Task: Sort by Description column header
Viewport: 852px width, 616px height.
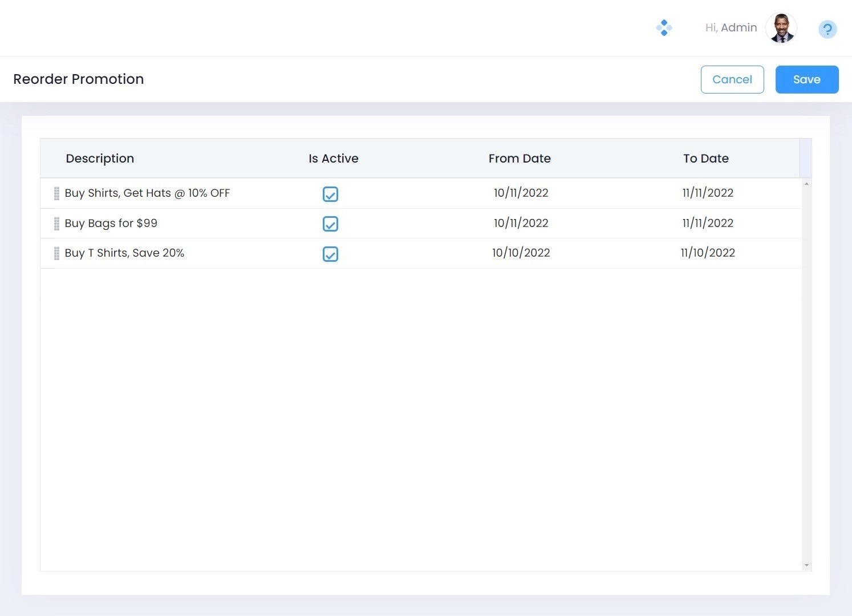Action: (x=100, y=159)
